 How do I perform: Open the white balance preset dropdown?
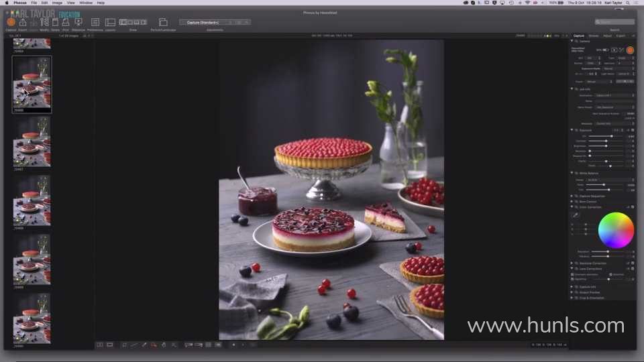coord(610,180)
